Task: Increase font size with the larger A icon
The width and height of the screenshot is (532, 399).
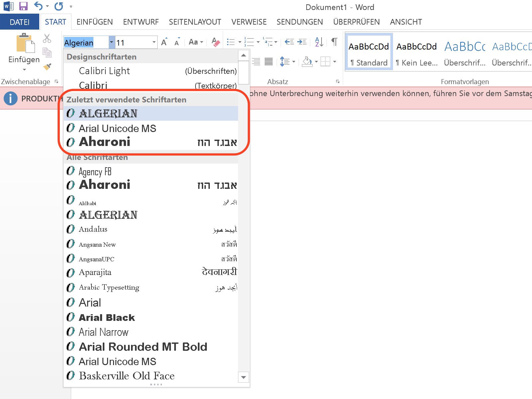Action: point(164,42)
